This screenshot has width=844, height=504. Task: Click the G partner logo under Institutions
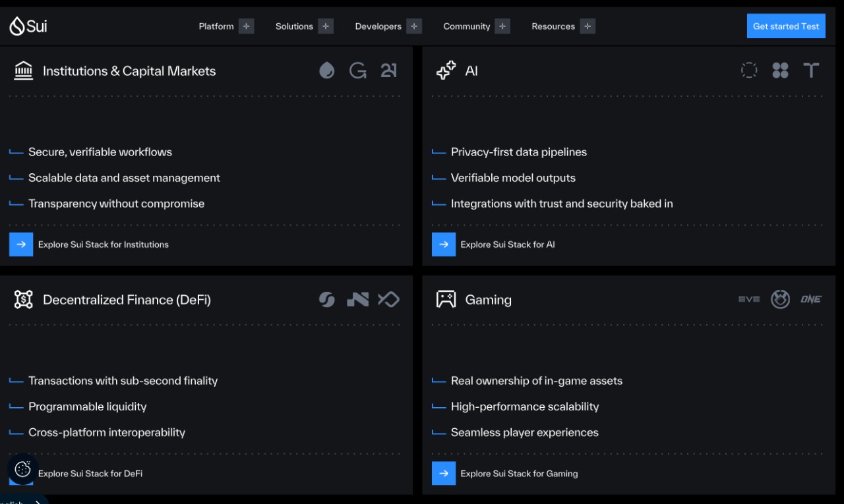click(x=358, y=70)
